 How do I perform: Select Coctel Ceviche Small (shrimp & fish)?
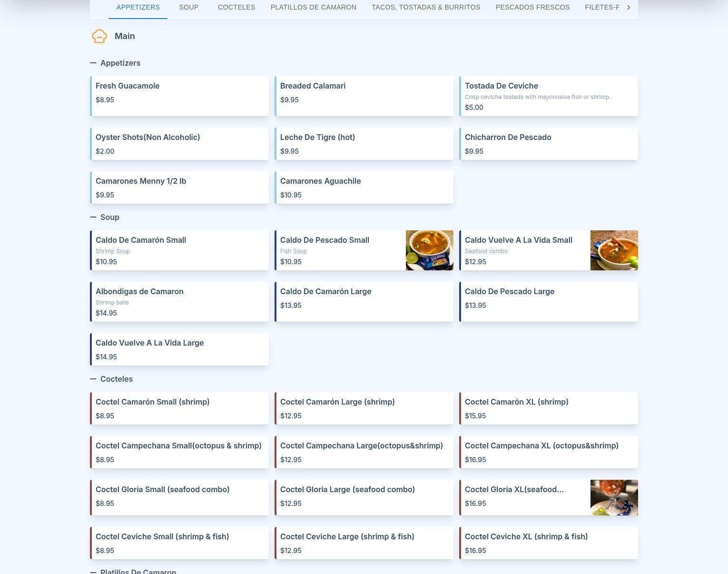coord(179,543)
